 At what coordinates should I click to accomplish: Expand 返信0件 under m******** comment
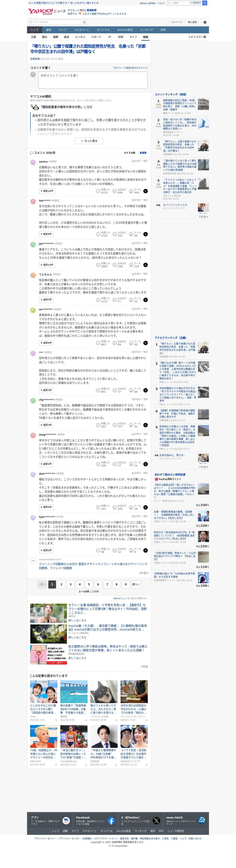pyautogui.click(x=46, y=343)
